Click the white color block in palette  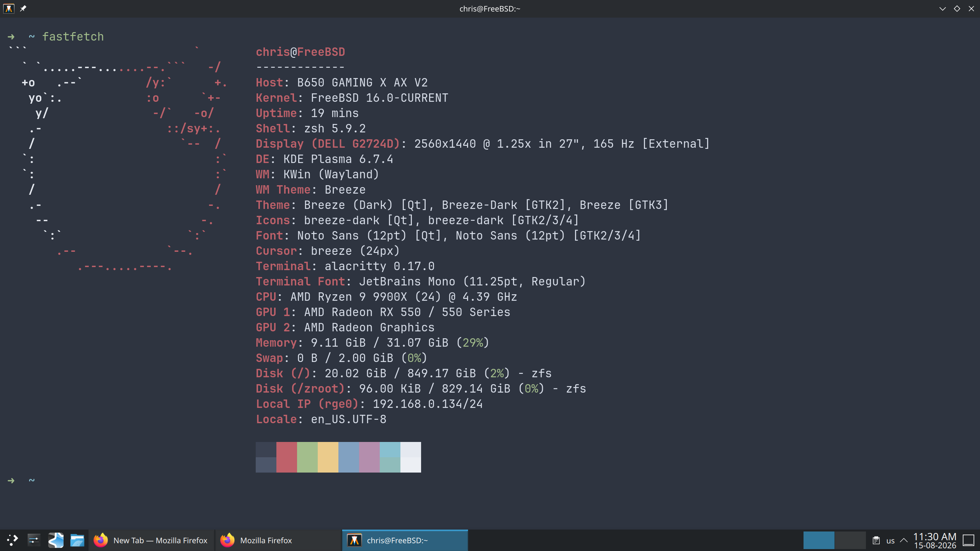tap(411, 457)
